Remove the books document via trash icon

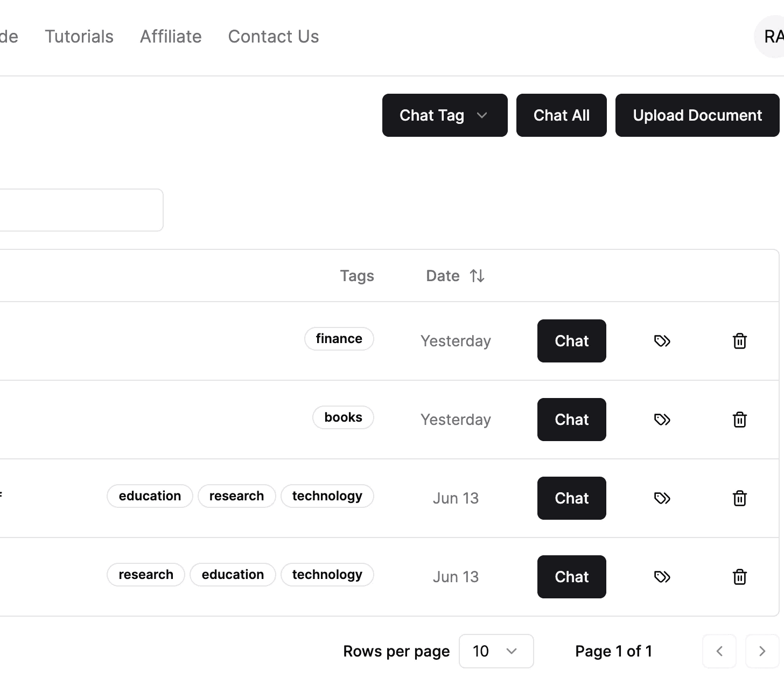coord(740,420)
